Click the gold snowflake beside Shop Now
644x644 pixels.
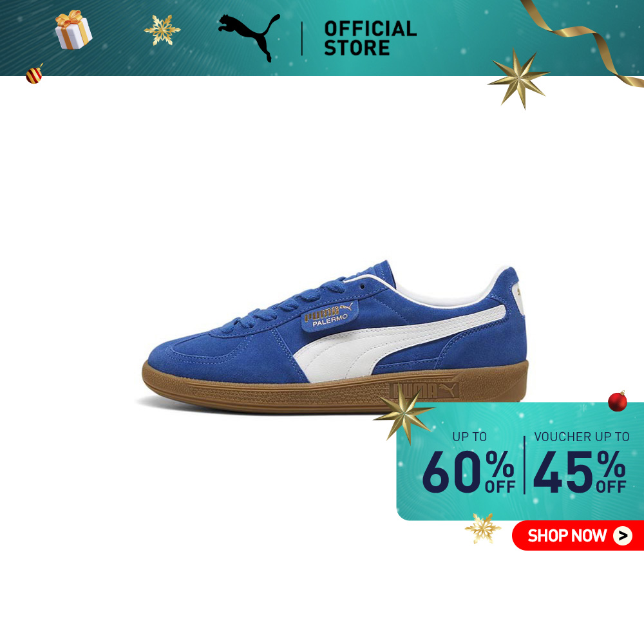click(x=482, y=528)
